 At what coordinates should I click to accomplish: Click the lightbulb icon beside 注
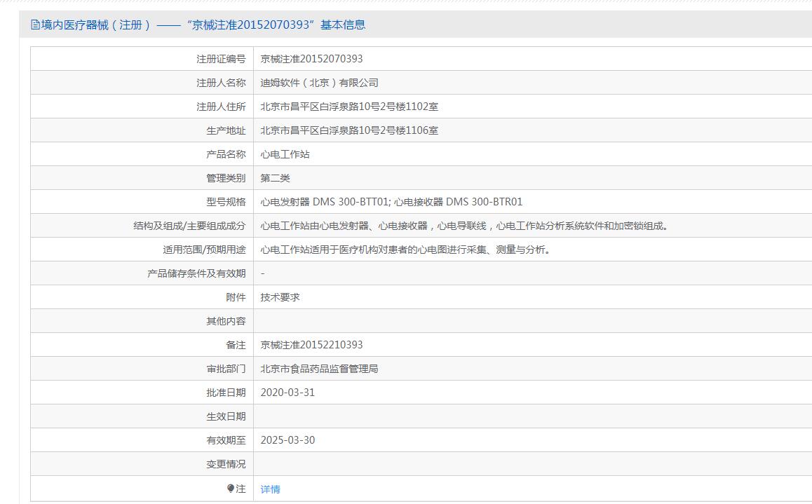pyautogui.click(x=231, y=489)
